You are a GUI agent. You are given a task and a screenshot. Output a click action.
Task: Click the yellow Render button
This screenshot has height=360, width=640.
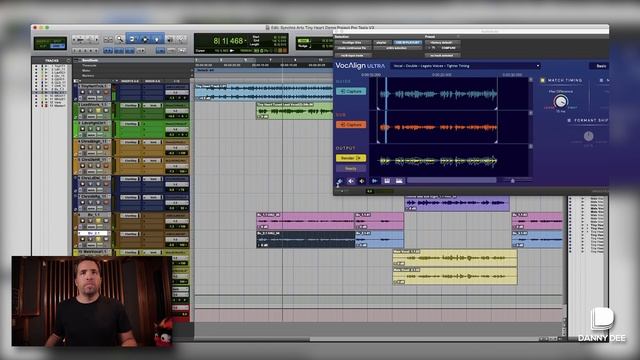click(351, 158)
